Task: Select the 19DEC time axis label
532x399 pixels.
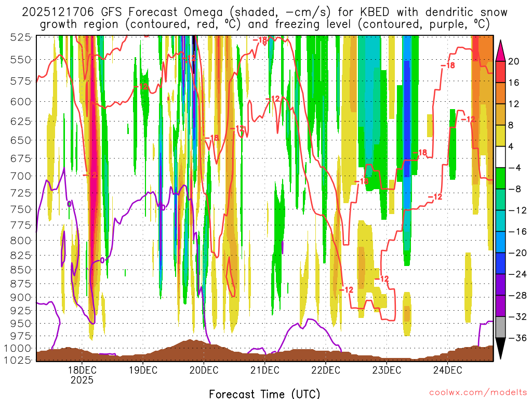Action: point(143,370)
